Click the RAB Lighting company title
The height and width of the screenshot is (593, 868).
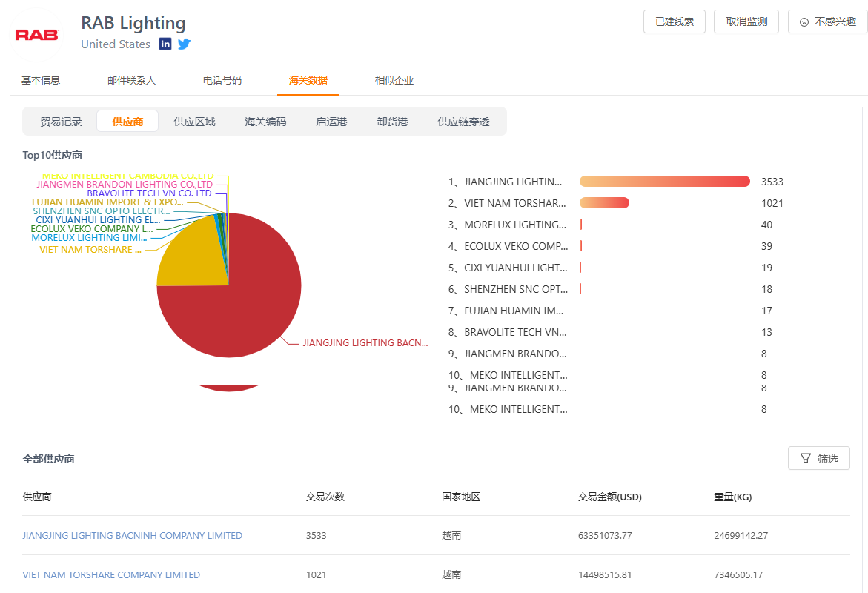(133, 23)
